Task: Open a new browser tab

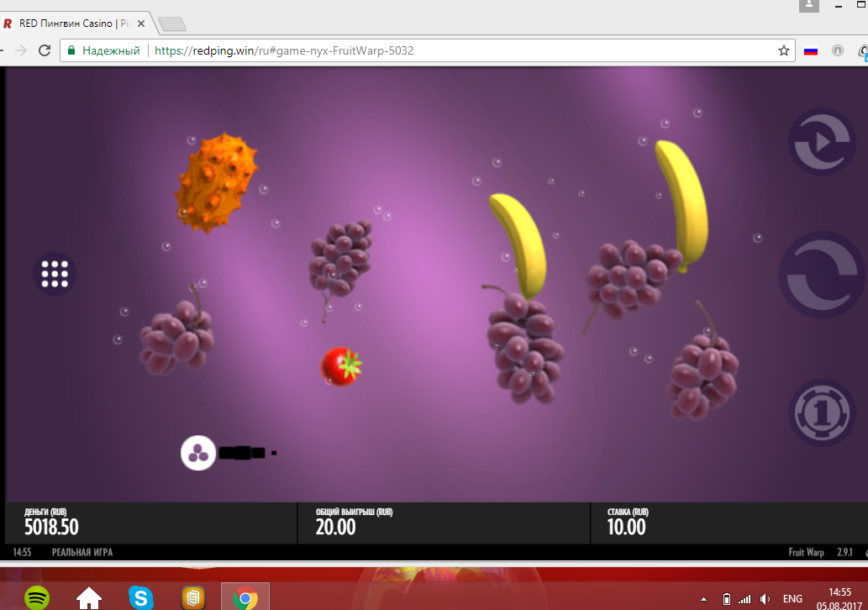Action: coord(172,24)
